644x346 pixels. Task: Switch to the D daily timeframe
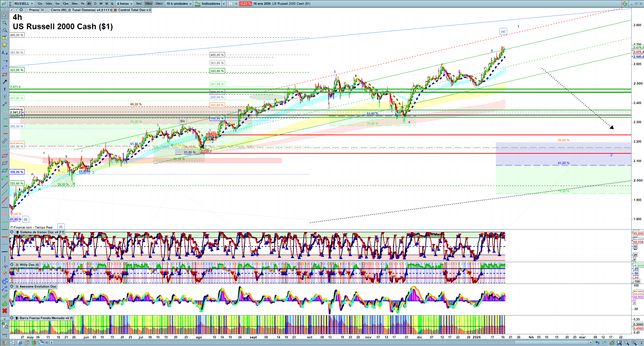click(95, 4)
